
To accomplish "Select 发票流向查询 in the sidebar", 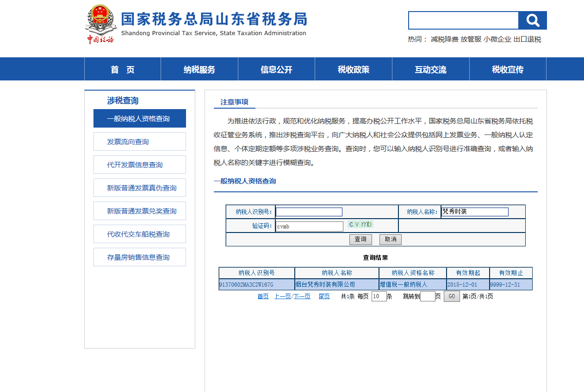I will [x=140, y=141].
